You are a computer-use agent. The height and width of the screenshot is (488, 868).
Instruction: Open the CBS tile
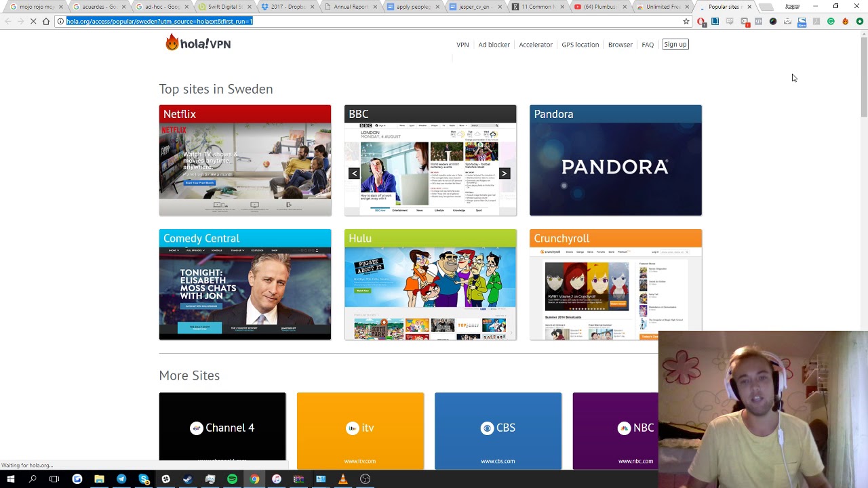pyautogui.click(x=498, y=430)
